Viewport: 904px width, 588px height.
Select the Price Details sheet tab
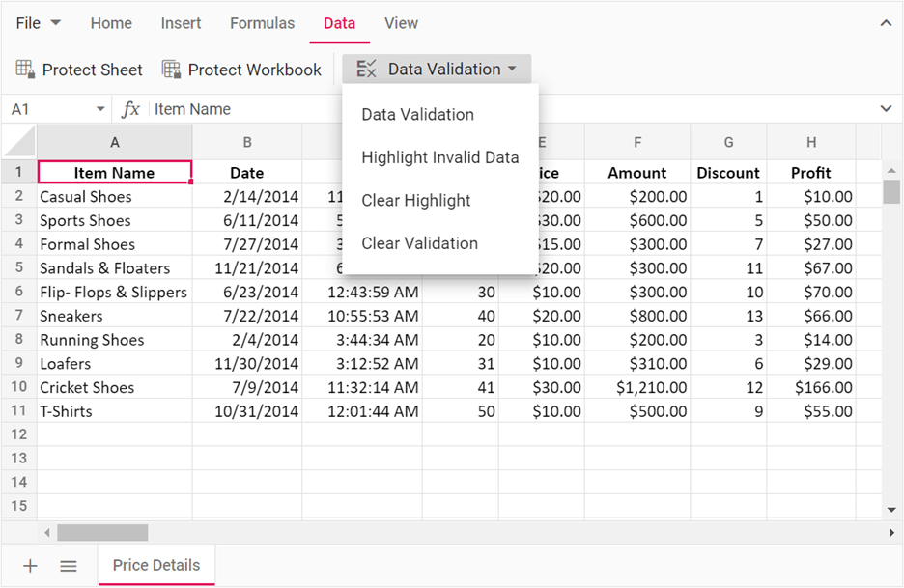(156, 566)
